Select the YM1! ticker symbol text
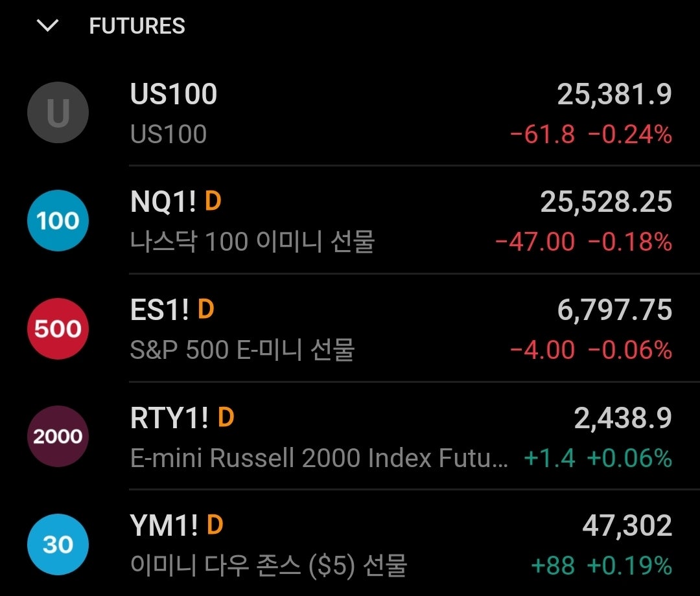700x596 pixels. [x=164, y=525]
